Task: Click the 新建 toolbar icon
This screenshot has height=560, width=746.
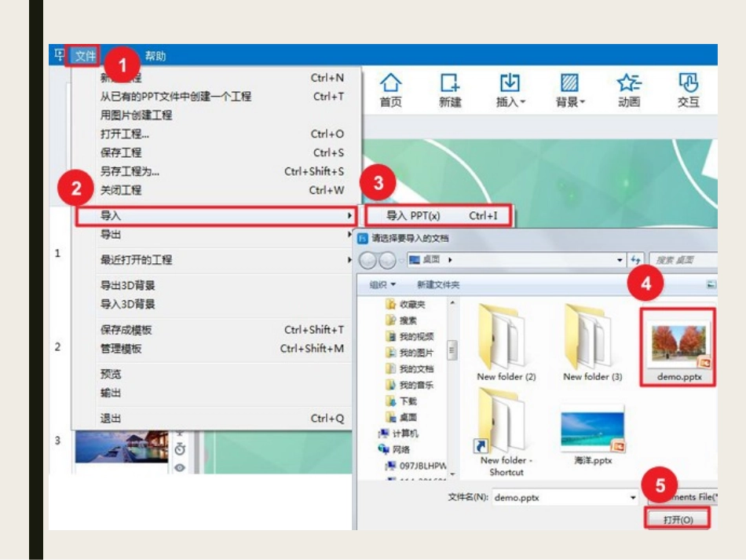Action: (x=450, y=90)
